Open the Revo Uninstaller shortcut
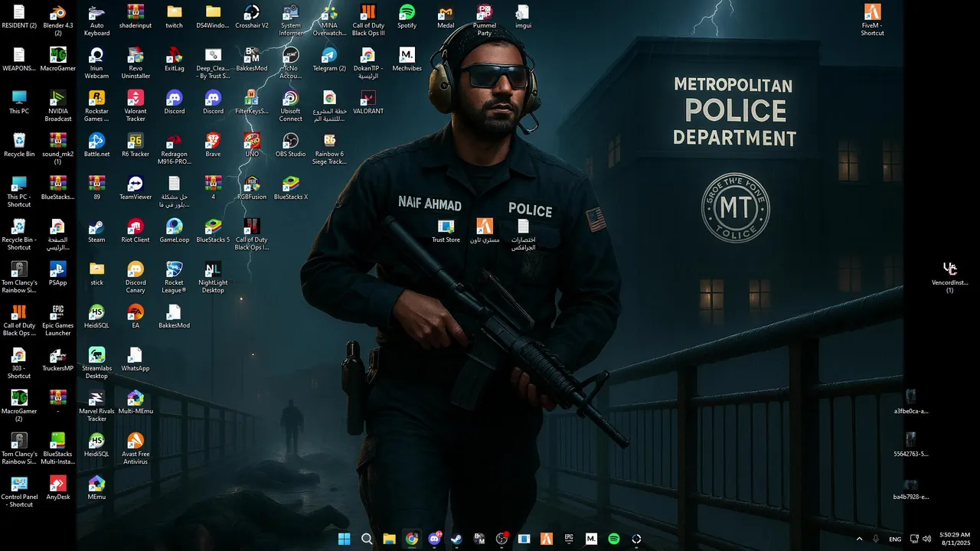 coord(136,64)
